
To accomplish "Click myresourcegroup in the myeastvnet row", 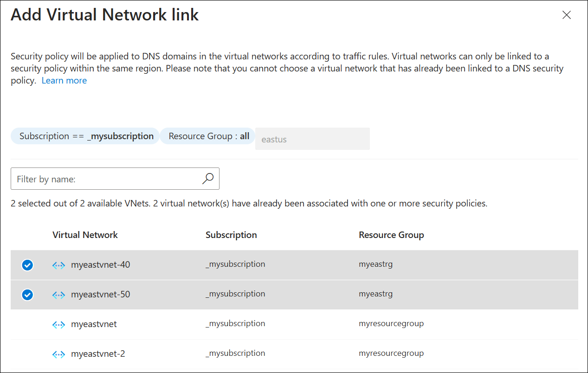I will tap(391, 323).
